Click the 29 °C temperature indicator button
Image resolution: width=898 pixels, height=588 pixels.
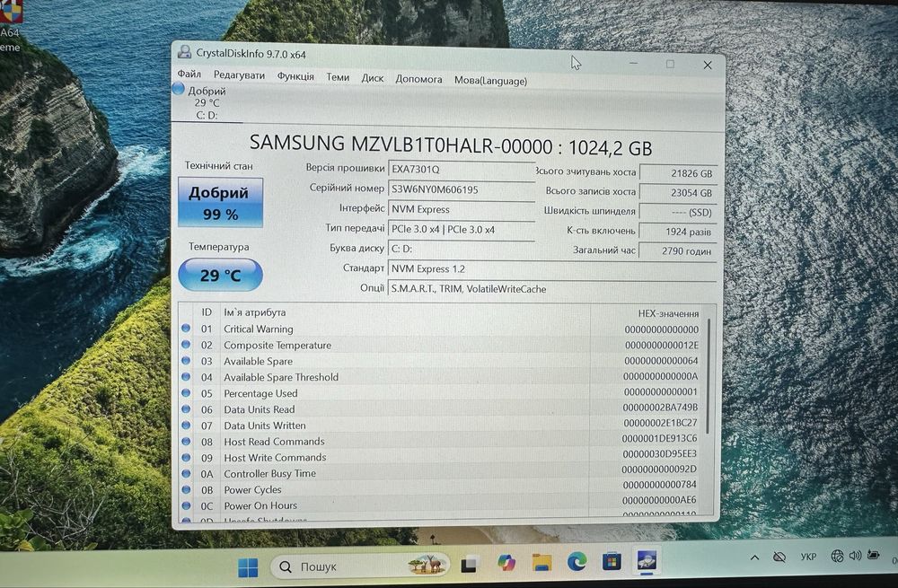tap(221, 275)
